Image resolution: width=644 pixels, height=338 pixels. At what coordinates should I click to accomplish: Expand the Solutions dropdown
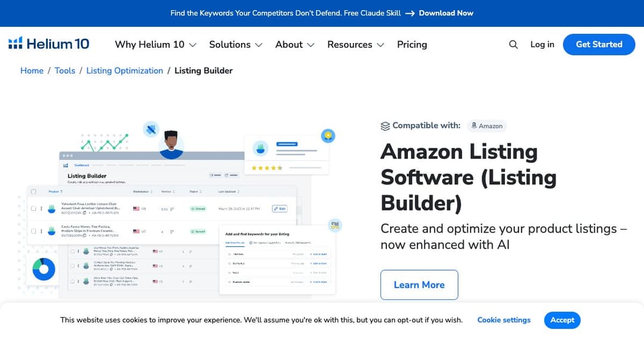[236, 44]
